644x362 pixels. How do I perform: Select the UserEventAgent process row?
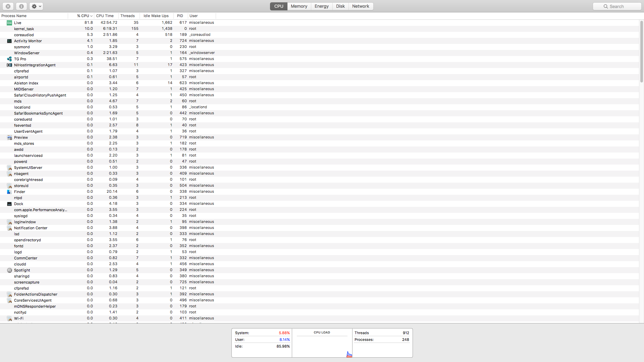(319, 131)
